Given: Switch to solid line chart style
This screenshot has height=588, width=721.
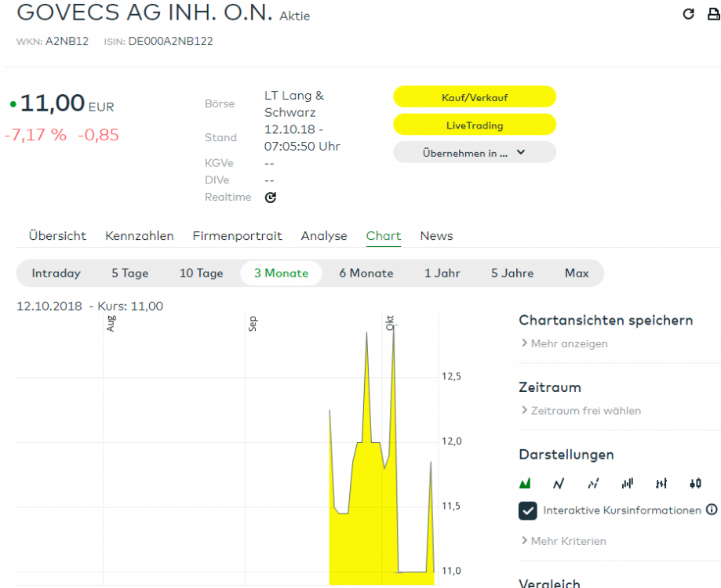Looking at the screenshot, I should pos(559,484).
